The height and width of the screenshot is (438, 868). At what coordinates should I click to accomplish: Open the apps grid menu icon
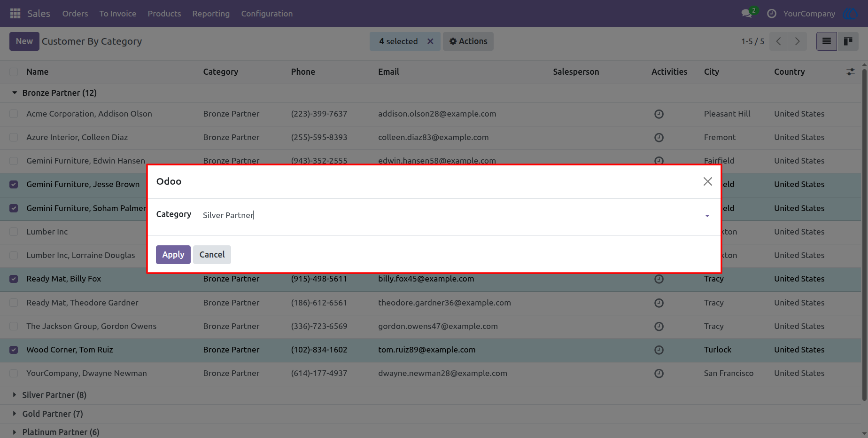15,14
